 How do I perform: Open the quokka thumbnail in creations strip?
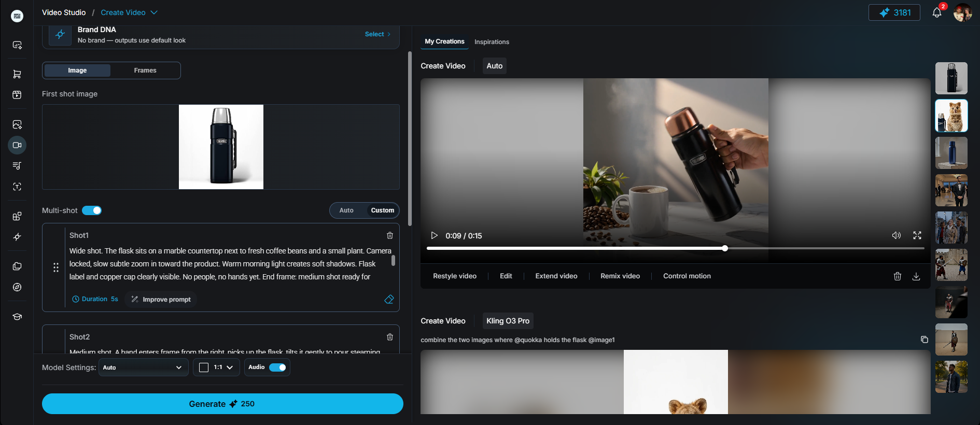(951, 116)
